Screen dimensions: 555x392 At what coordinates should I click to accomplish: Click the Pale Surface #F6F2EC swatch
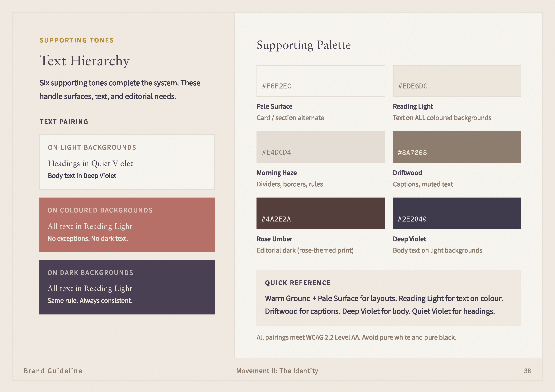click(321, 81)
